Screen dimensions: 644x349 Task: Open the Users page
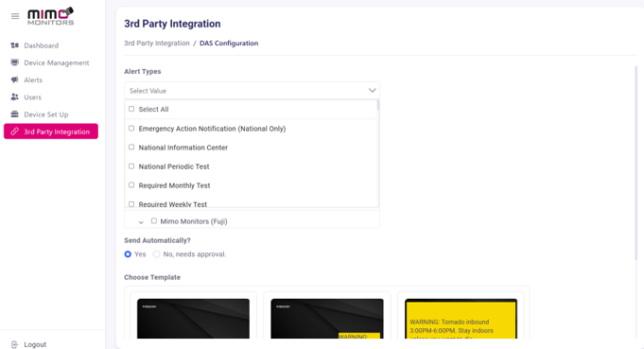click(x=32, y=97)
